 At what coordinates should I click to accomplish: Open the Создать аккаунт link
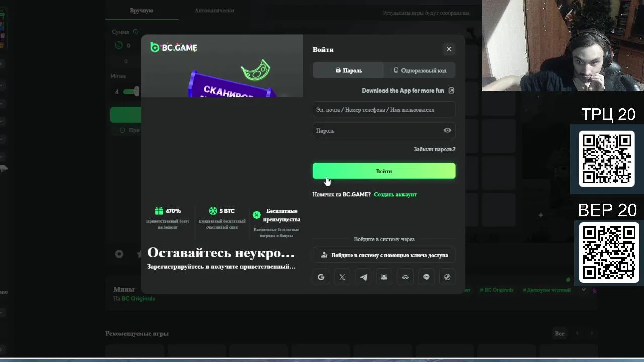[x=395, y=194]
